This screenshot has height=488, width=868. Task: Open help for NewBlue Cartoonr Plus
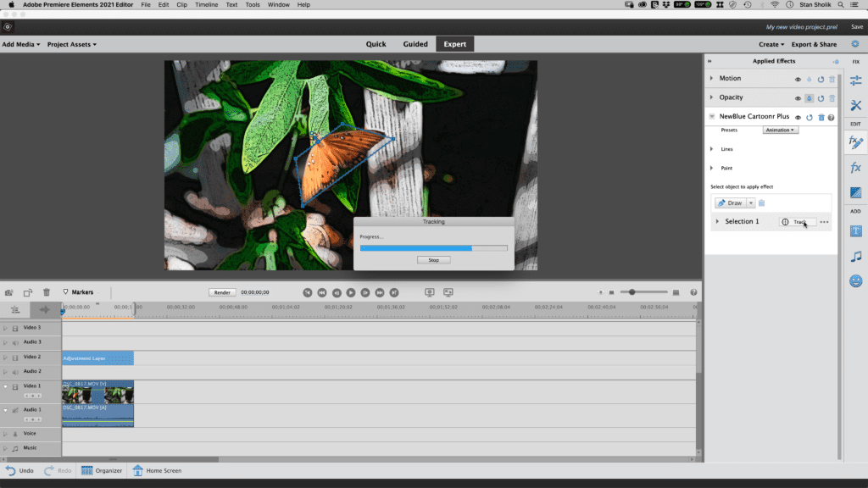pyautogui.click(x=831, y=117)
